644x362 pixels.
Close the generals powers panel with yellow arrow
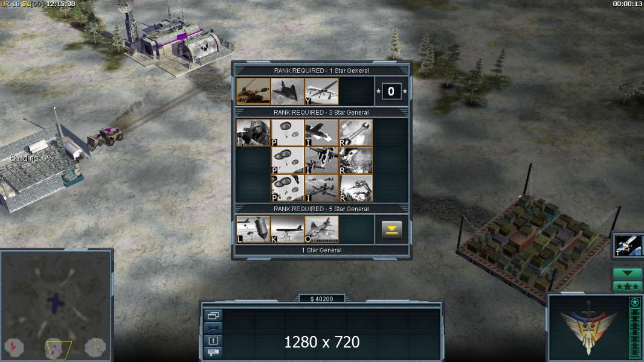(x=391, y=230)
